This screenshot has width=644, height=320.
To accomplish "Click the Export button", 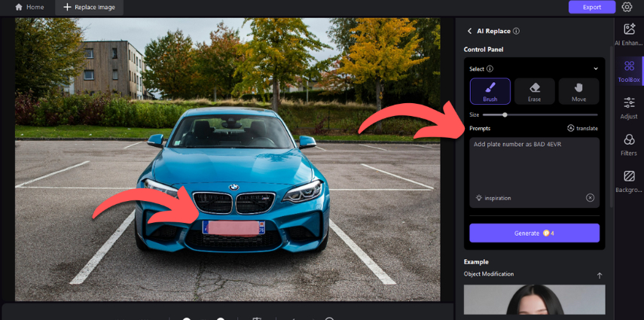I will [x=592, y=7].
